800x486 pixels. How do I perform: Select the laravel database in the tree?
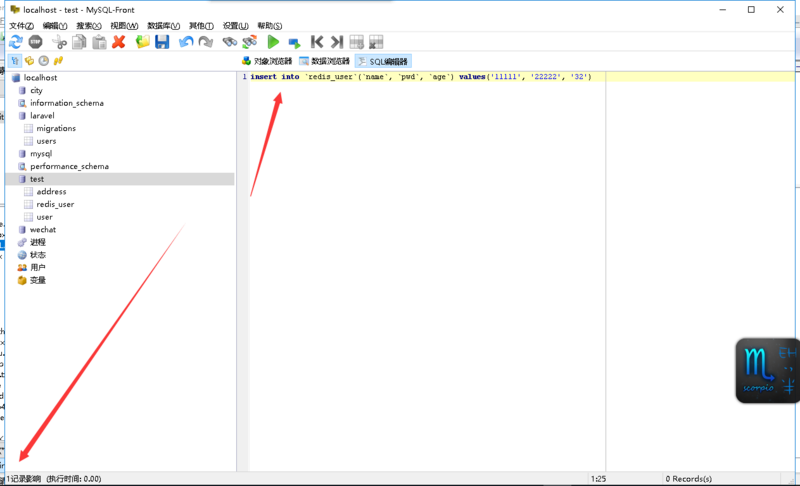pyautogui.click(x=42, y=116)
